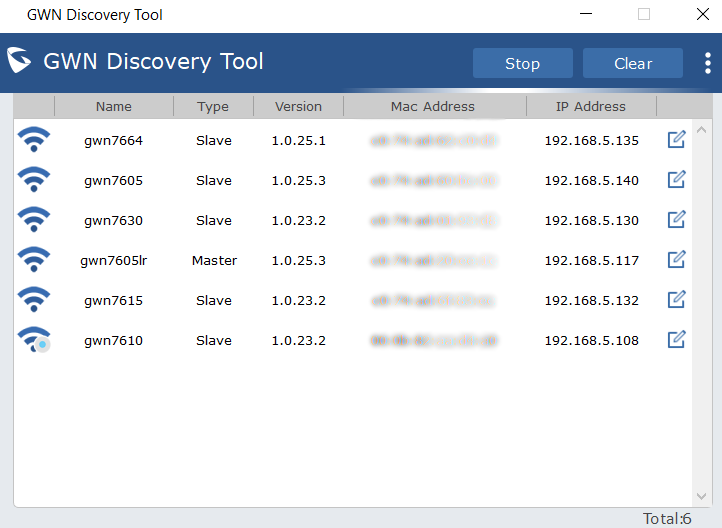Click version 1.0.25.1 of gwn7664
This screenshot has height=528, width=722.
click(298, 140)
